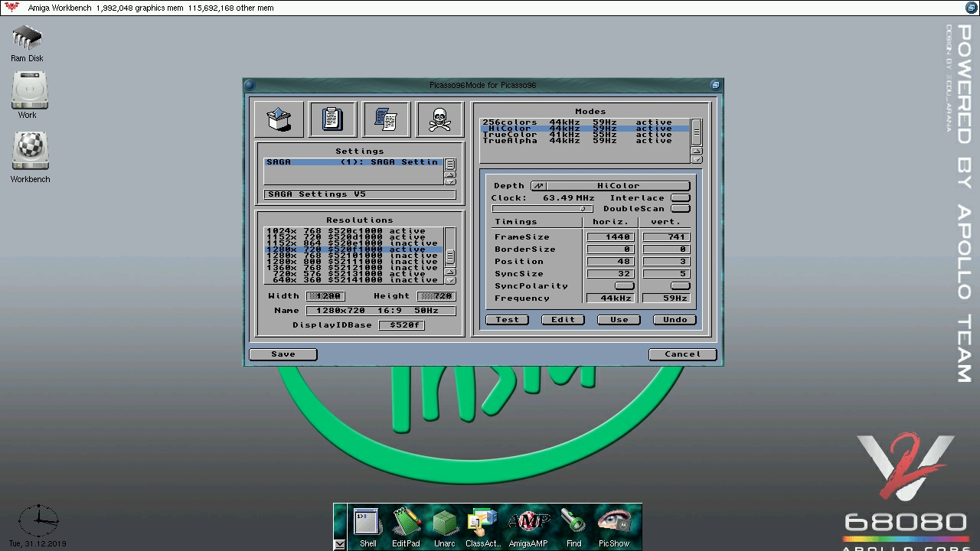Click the Use button

pos(619,320)
